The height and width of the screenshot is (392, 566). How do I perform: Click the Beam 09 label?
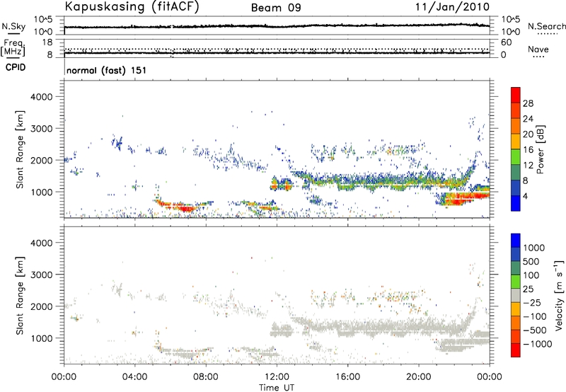point(276,8)
